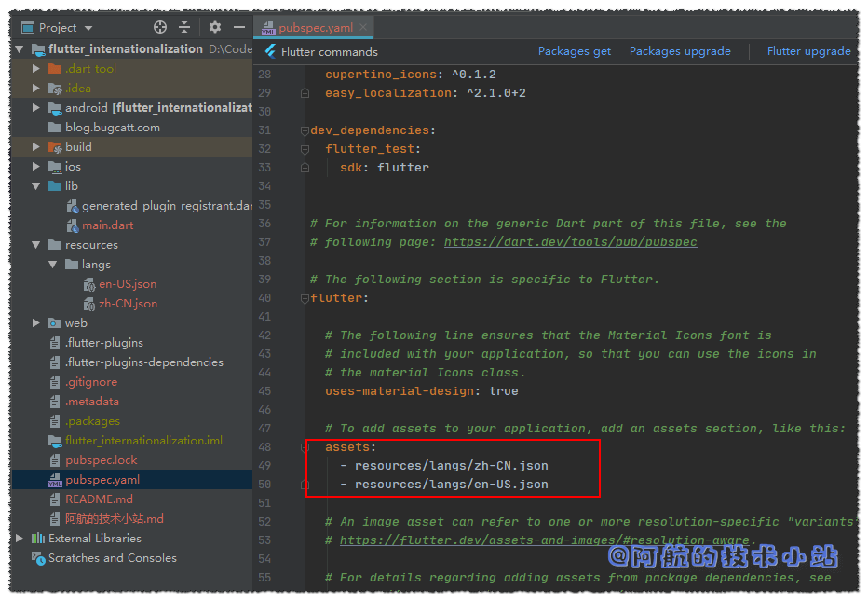868x601 pixels.
Task: Open Project panel settings gear
Action: tap(215, 28)
